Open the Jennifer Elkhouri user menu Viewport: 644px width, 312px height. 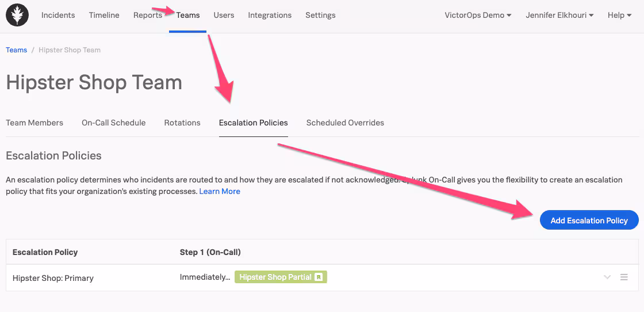click(x=559, y=16)
